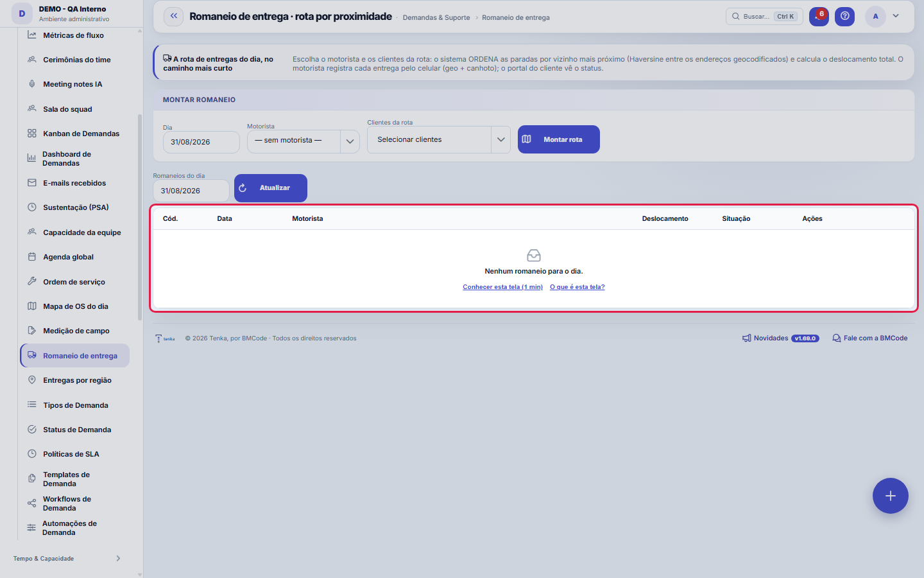Click the Workflows de Demanda share icon
The width and height of the screenshot is (924, 578).
pos(31,504)
